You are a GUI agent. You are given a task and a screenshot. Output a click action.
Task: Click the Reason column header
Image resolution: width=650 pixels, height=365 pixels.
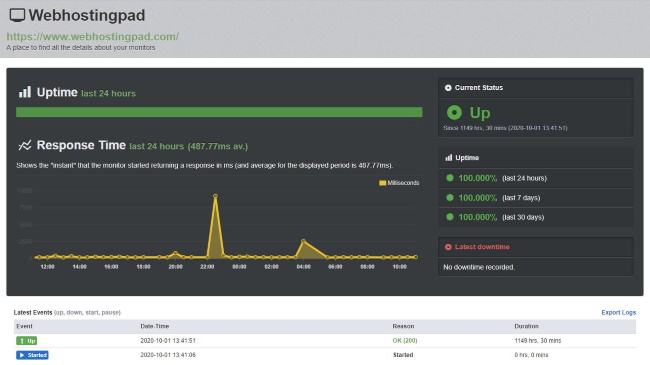coord(403,326)
